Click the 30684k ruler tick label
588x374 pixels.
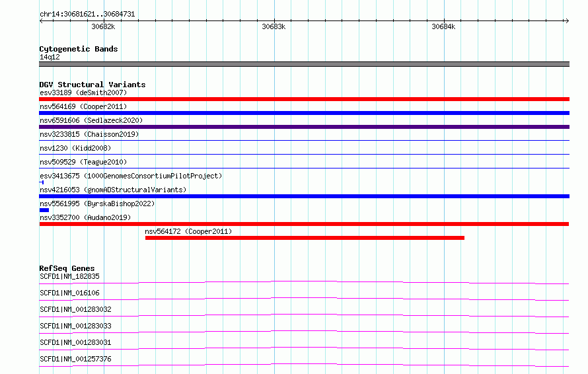coord(443,26)
